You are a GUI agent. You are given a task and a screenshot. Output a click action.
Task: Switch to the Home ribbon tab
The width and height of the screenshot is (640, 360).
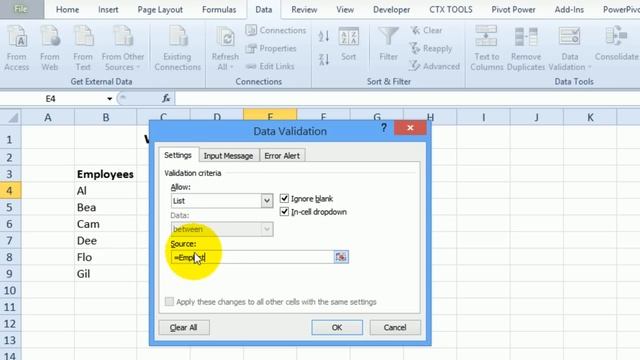coord(67,9)
